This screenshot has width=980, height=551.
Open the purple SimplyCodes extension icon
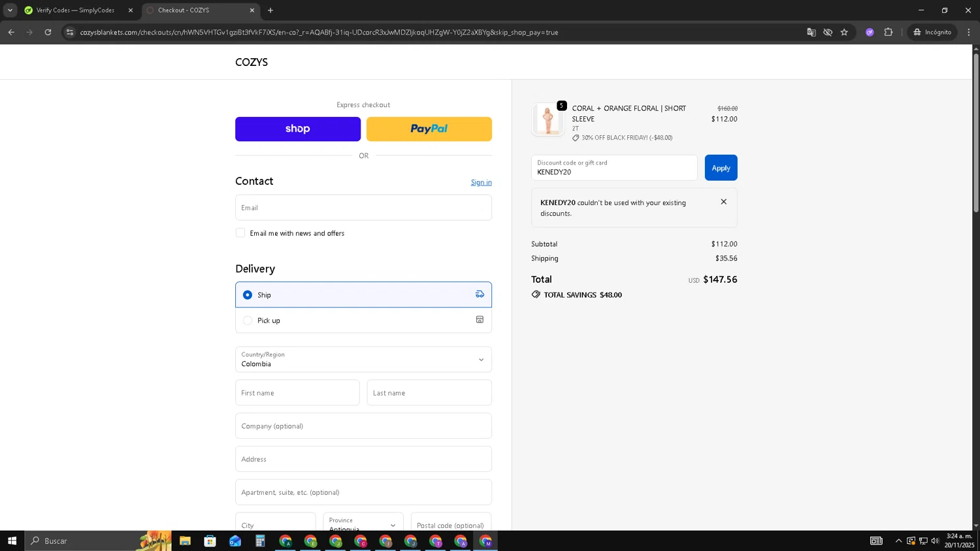[870, 32]
